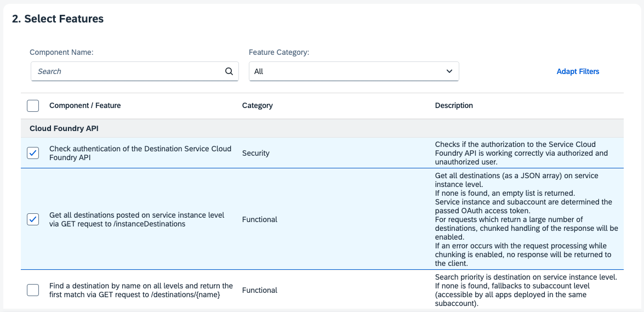This screenshot has width=644, height=312.
Task: Open Adapt Filters
Action: point(578,71)
